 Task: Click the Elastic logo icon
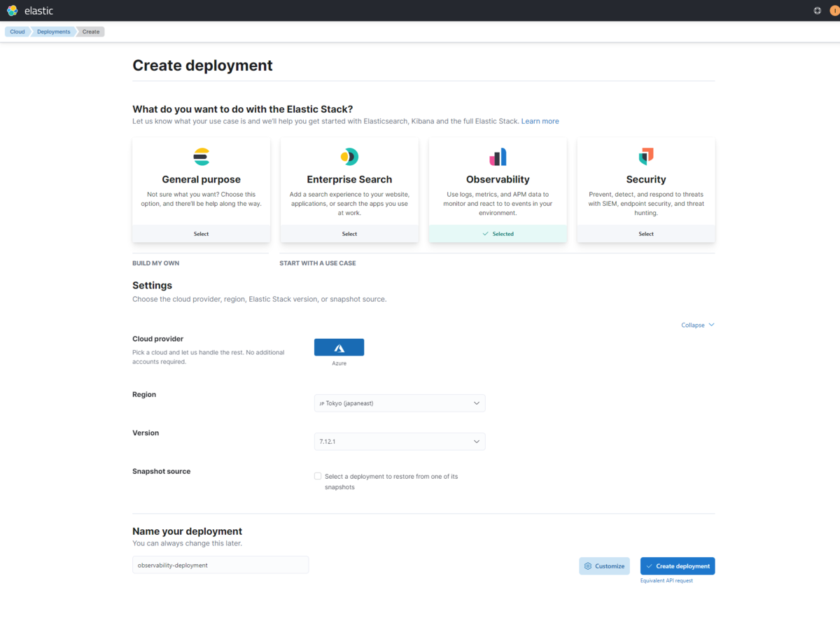pos(13,10)
